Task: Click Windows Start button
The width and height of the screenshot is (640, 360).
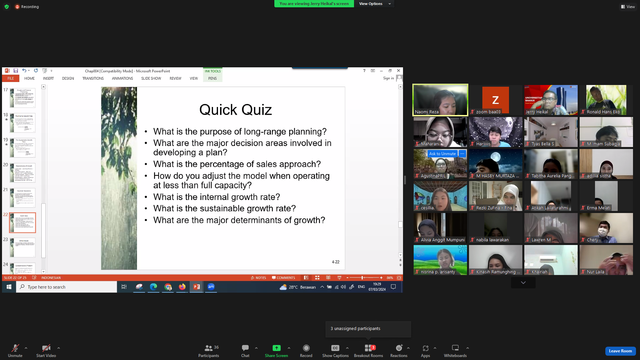Action: click(9, 287)
